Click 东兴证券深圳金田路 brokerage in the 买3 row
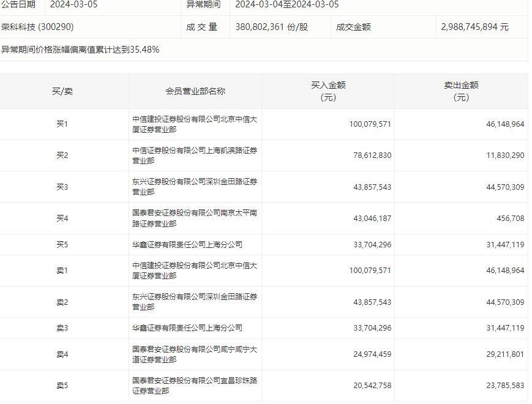Image resolution: width=532 pixels, height=404 pixels. click(195, 187)
